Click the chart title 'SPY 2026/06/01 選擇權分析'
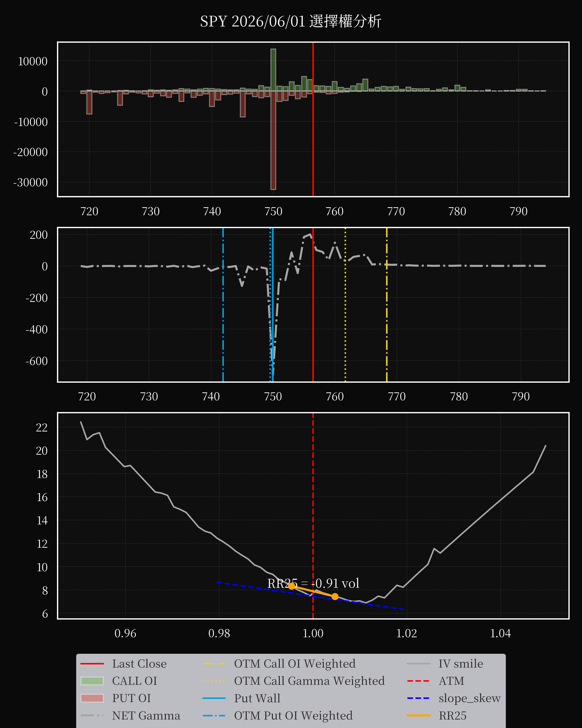Image resolution: width=582 pixels, height=728 pixels. (291, 21)
